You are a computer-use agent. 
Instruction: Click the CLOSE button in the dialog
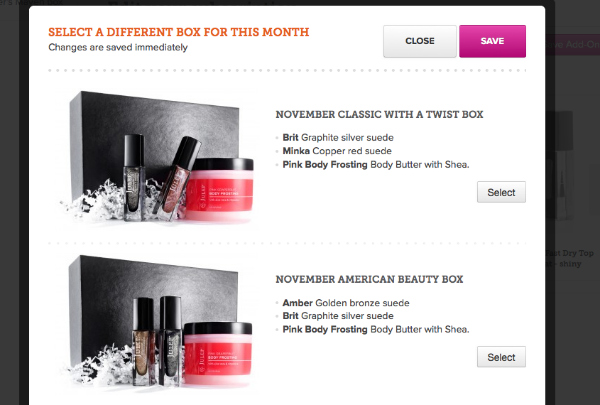pyautogui.click(x=420, y=41)
